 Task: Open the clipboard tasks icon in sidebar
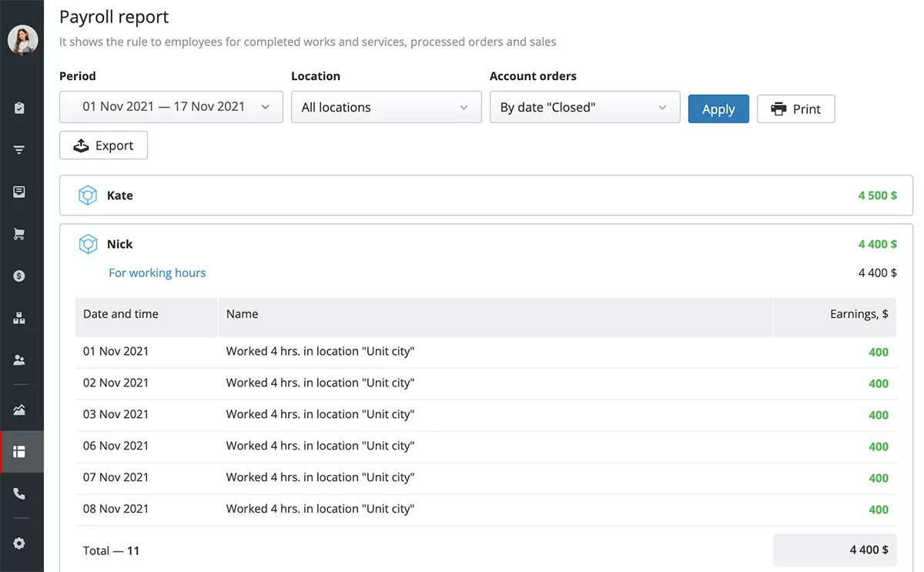20,109
